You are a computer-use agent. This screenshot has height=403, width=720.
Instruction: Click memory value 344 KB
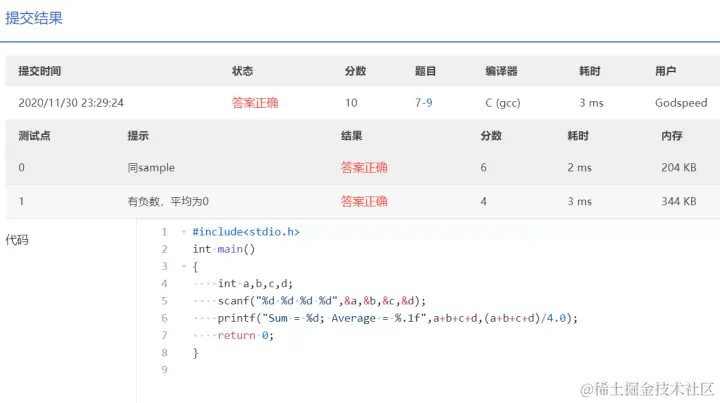coord(679,201)
